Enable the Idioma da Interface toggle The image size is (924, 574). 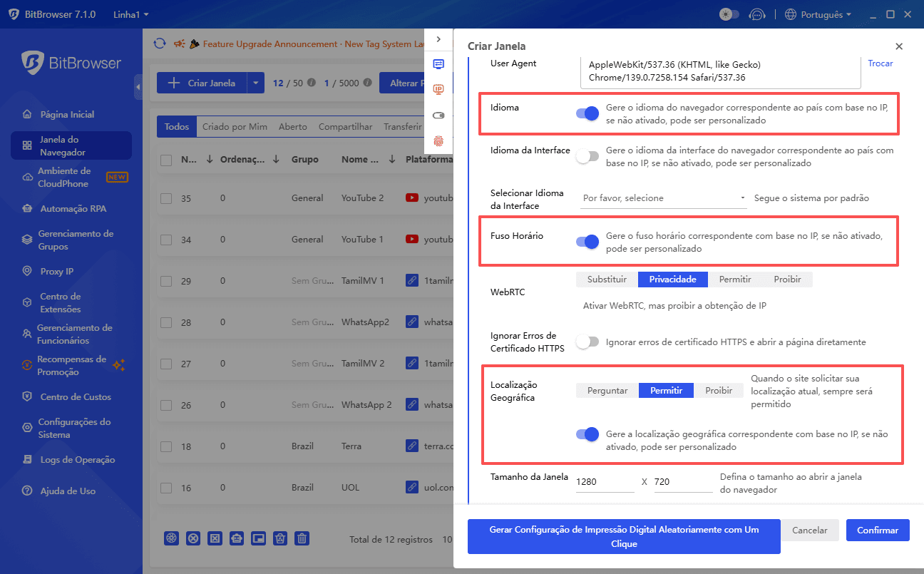587,155
